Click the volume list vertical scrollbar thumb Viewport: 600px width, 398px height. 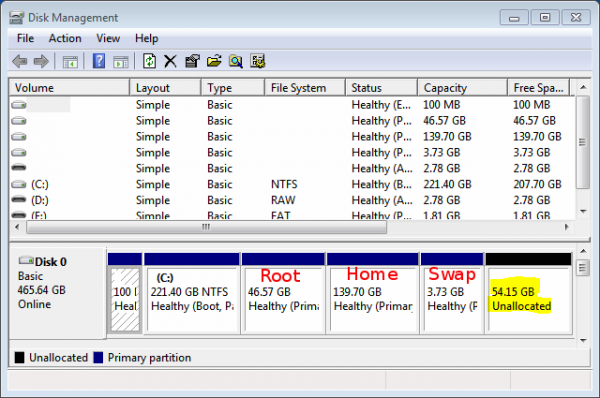pos(583,142)
